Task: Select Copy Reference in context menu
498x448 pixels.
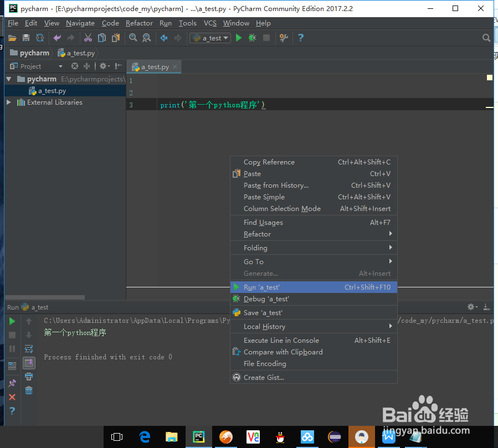Action: tap(314, 162)
